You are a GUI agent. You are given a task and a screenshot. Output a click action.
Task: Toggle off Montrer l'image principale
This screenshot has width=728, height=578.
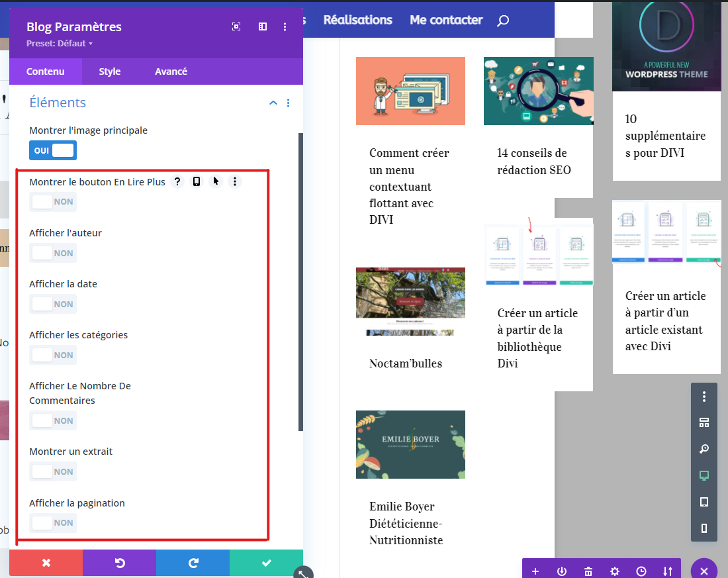click(x=53, y=150)
